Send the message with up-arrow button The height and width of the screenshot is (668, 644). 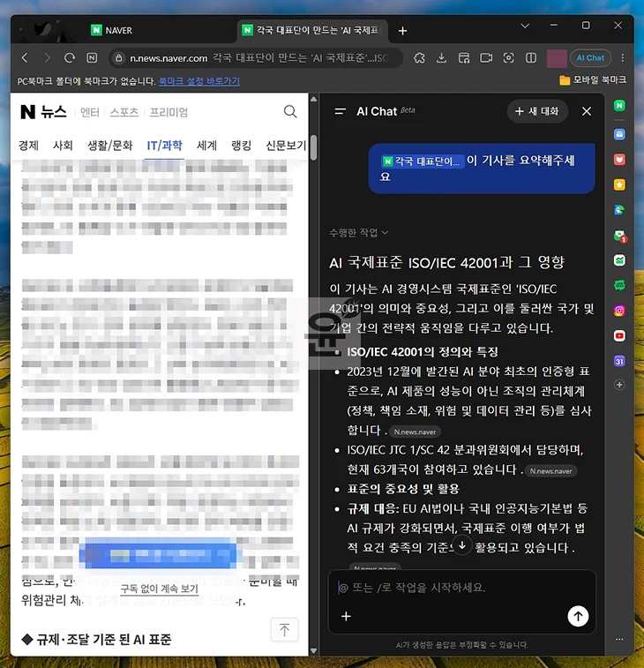click(578, 616)
